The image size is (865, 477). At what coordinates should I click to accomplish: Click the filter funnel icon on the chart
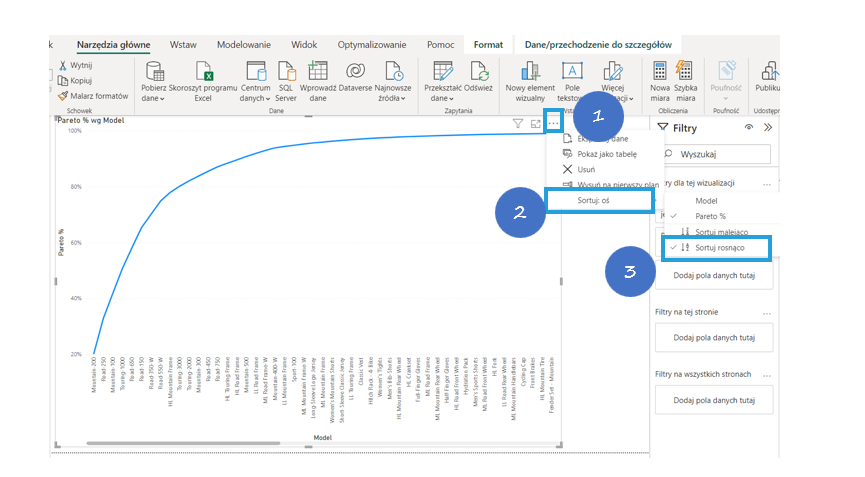pos(518,124)
